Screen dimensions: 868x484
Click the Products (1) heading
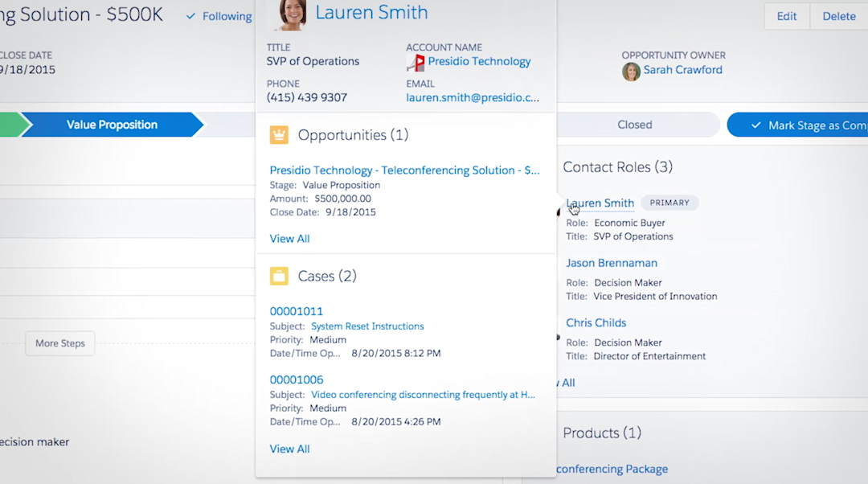[x=602, y=433]
